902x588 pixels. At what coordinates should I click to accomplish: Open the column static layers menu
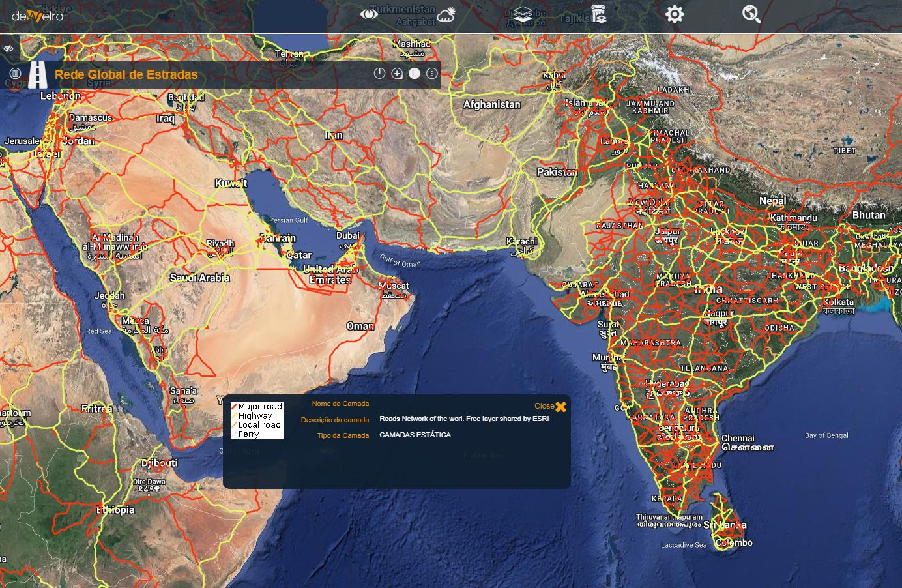[598, 14]
